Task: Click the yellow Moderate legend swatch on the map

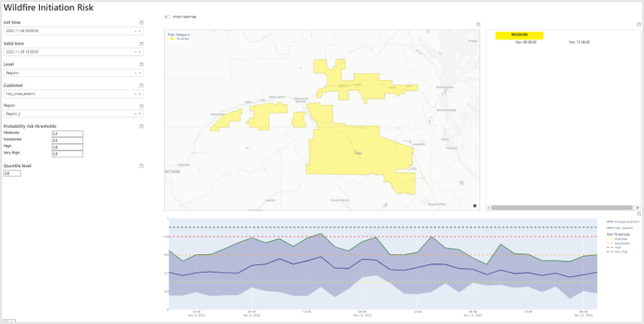Action: click(172, 39)
